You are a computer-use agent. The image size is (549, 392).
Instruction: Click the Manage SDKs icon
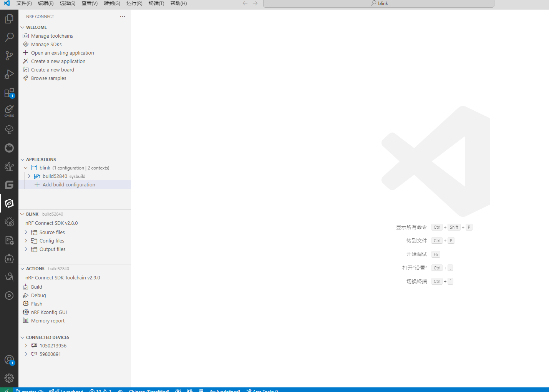click(x=26, y=44)
